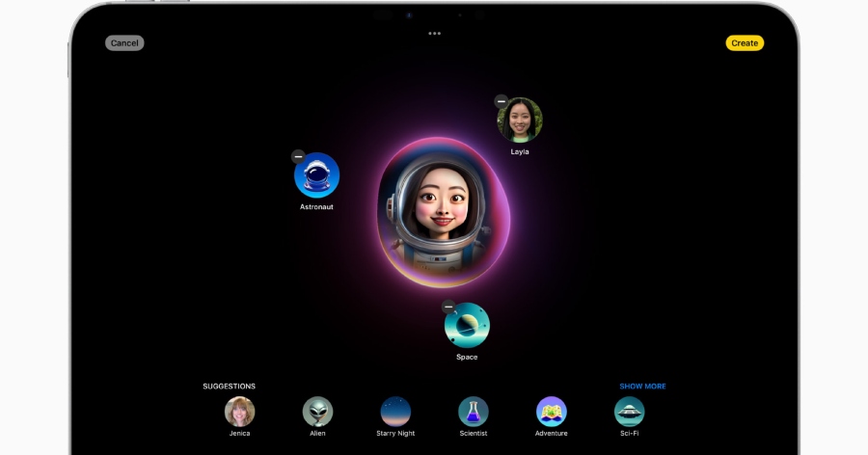Expand suggestions with Show More
Image resolution: width=868 pixels, height=455 pixels.
pyautogui.click(x=642, y=387)
